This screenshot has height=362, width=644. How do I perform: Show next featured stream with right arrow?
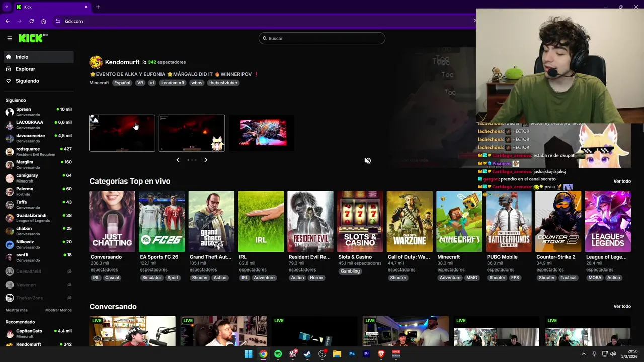[x=206, y=160]
